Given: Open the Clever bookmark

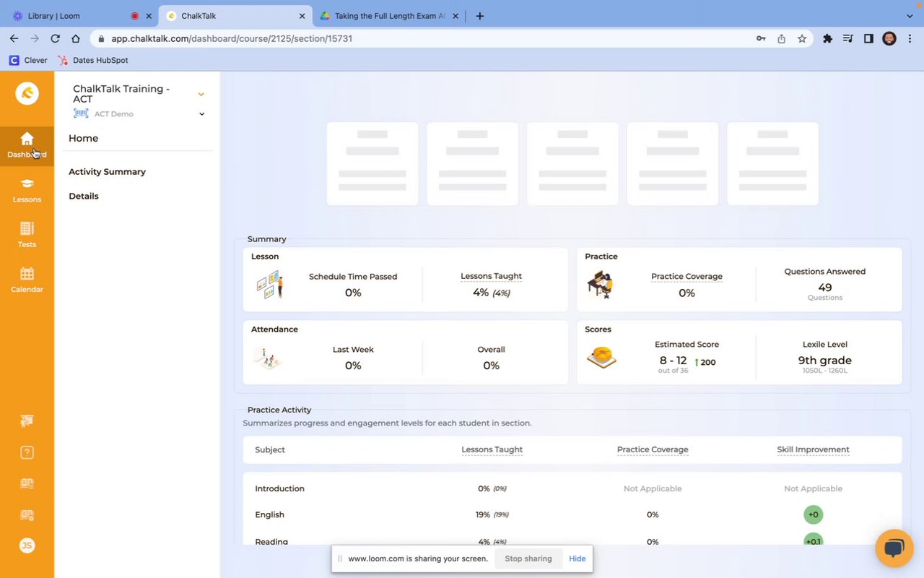Looking at the screenshot, I should pyautogui.click(x=28, y=60).
